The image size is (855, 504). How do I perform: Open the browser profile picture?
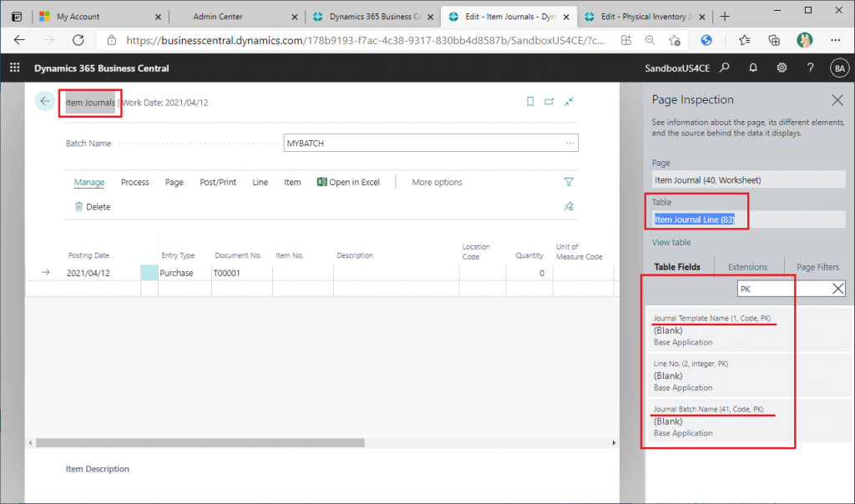[804, 40]
